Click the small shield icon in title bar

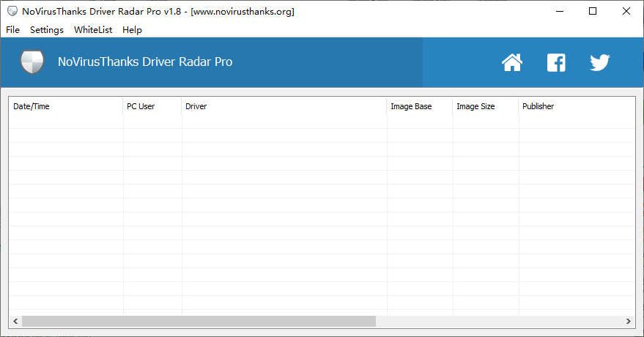click(x=12, y=11)
